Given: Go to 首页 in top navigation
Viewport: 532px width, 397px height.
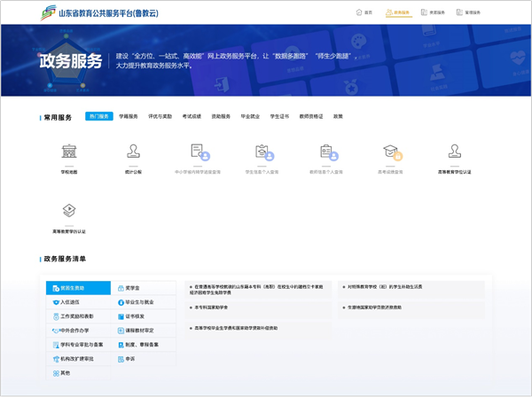Looking at the screenshot, I should [x=364, y=12].
